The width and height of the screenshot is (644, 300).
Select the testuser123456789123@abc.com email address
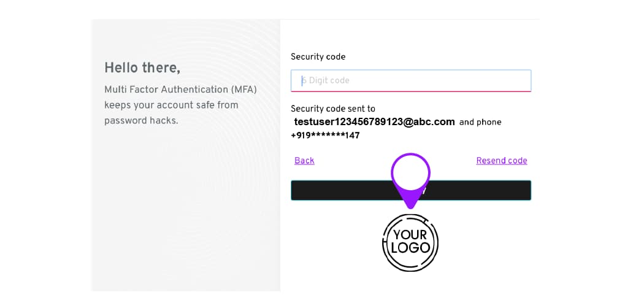coord(374,121)
